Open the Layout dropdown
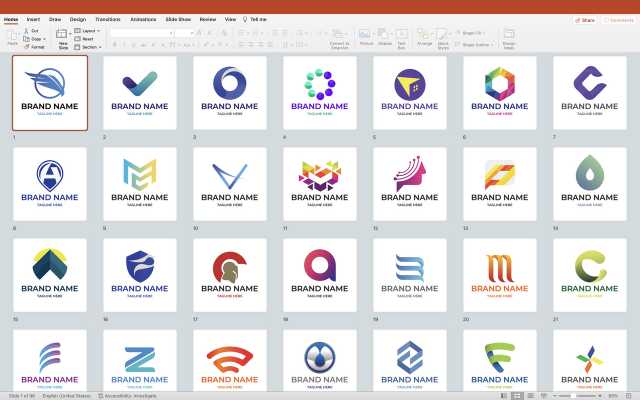 click(89, 31)
